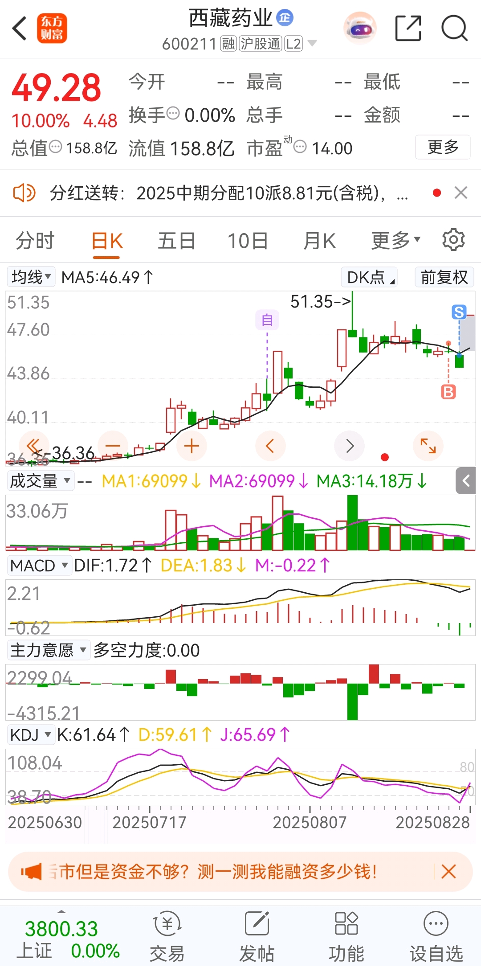Viewport: 481px width, 980px height.
Task: Tap the L2 level tag
Action: click(x=293, y=44)
